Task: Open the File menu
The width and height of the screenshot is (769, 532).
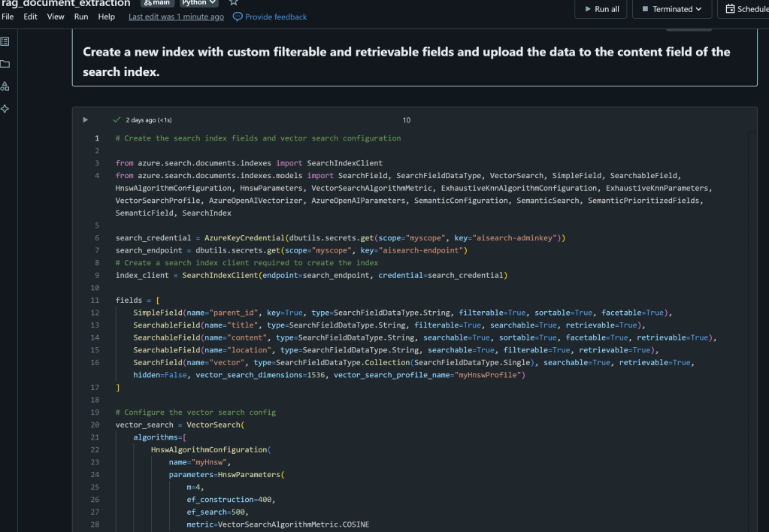Action: 8,17
